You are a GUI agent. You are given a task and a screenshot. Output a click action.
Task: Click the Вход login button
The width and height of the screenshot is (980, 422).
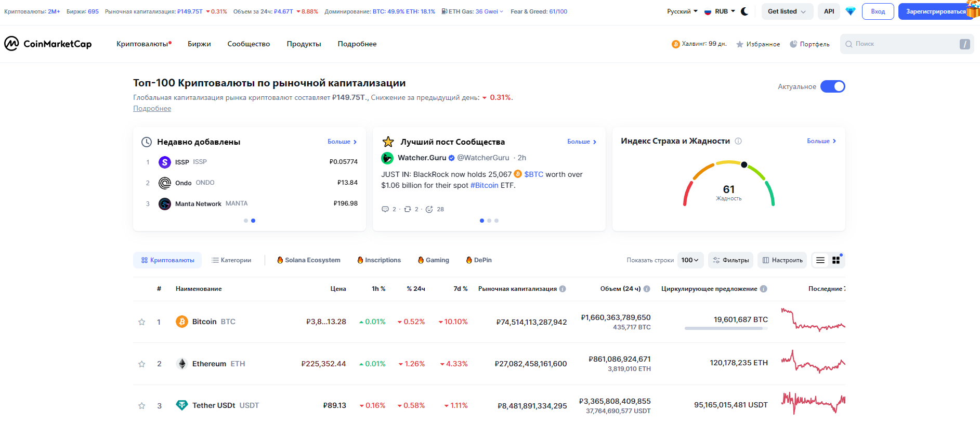pos(878,11)
